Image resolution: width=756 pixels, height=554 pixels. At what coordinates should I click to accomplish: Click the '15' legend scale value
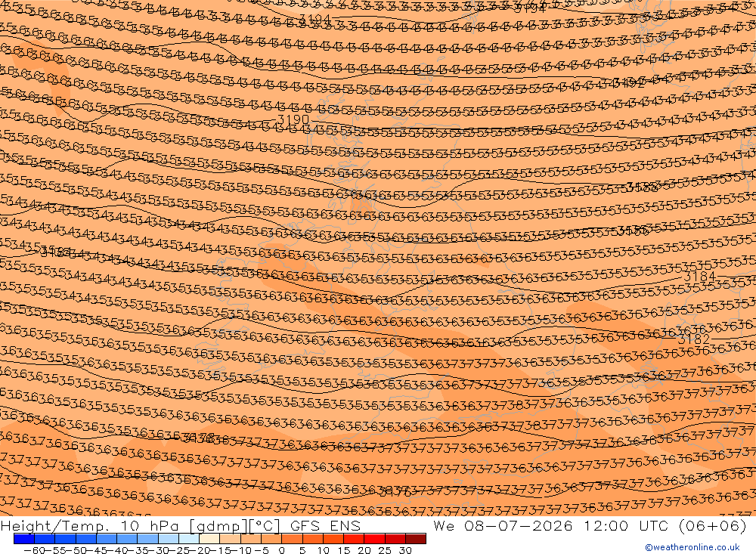click(x=344, y=550)
